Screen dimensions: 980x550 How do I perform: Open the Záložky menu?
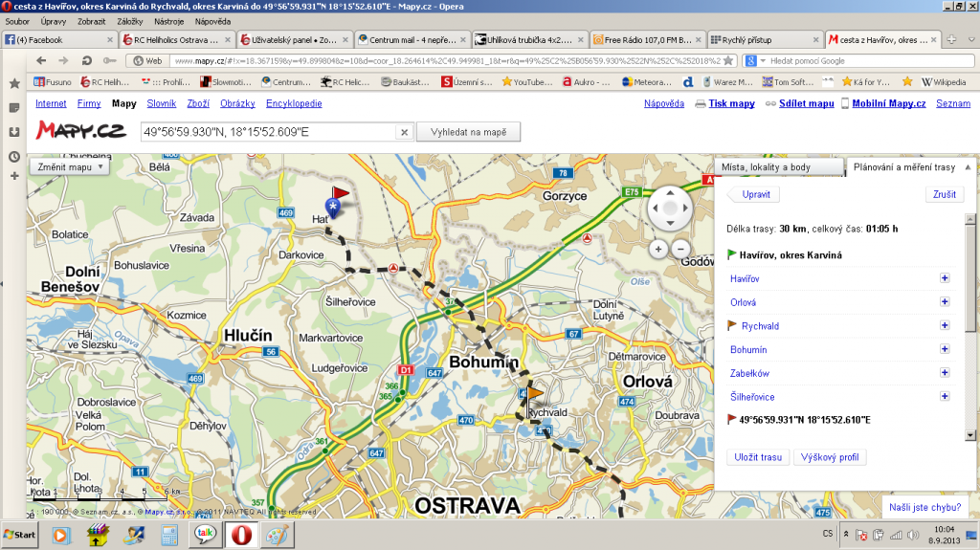129,21
